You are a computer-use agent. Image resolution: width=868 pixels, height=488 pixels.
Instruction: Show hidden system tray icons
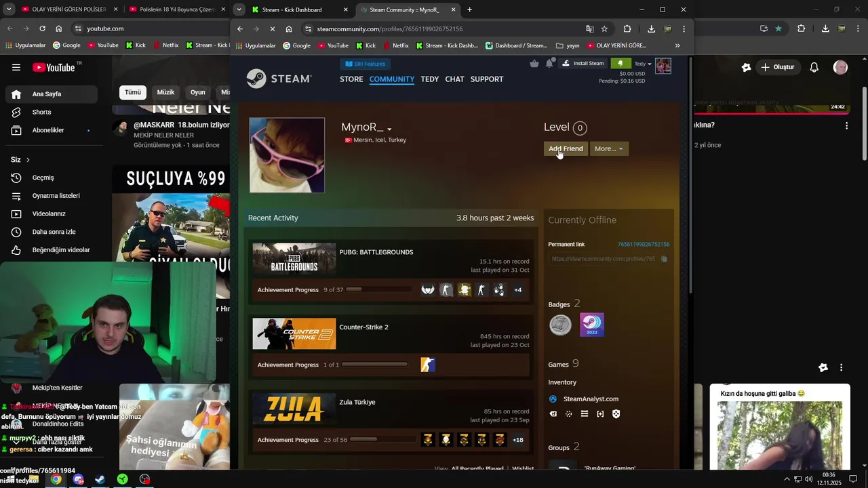tap(787, 479)
